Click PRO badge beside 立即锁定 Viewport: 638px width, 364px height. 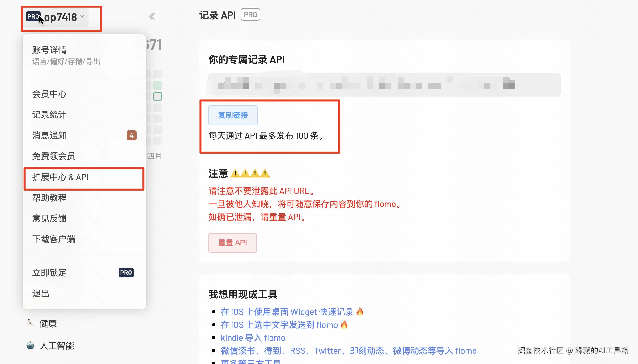126,273
